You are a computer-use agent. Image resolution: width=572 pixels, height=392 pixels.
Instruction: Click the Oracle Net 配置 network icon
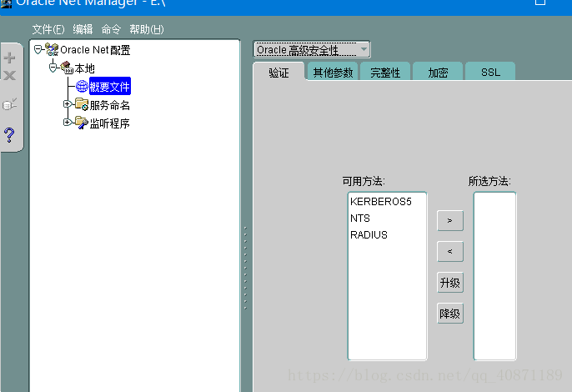coord(52,49)
